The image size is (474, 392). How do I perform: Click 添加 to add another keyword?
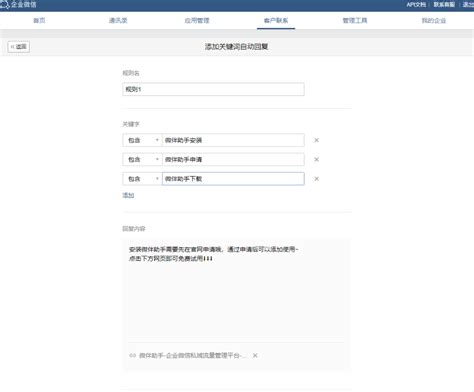click(128, 195)
